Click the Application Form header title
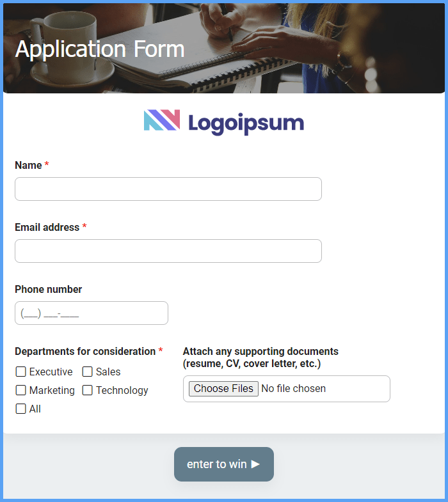448x502 pixels. tap(100, 49)
